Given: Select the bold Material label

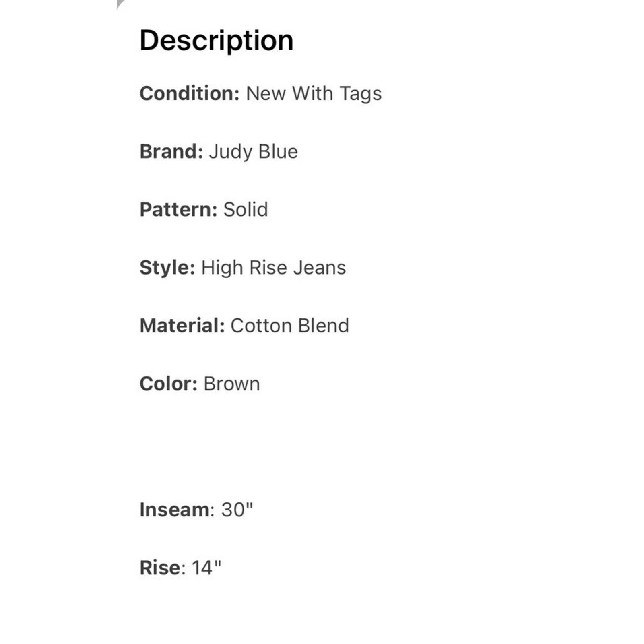Looking at the screenshot, I should tap(182, 326).
